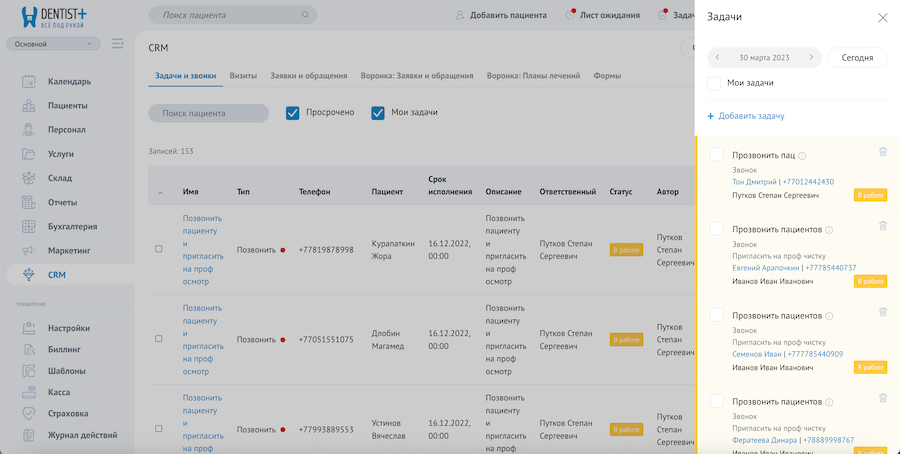Click the Сегодня button
Screen dimensions: 900x454
(857, 58)
